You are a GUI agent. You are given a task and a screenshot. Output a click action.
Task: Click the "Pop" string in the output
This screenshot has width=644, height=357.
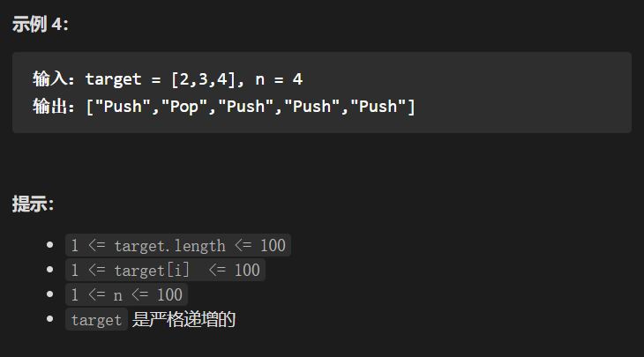(x=184, y=107)
